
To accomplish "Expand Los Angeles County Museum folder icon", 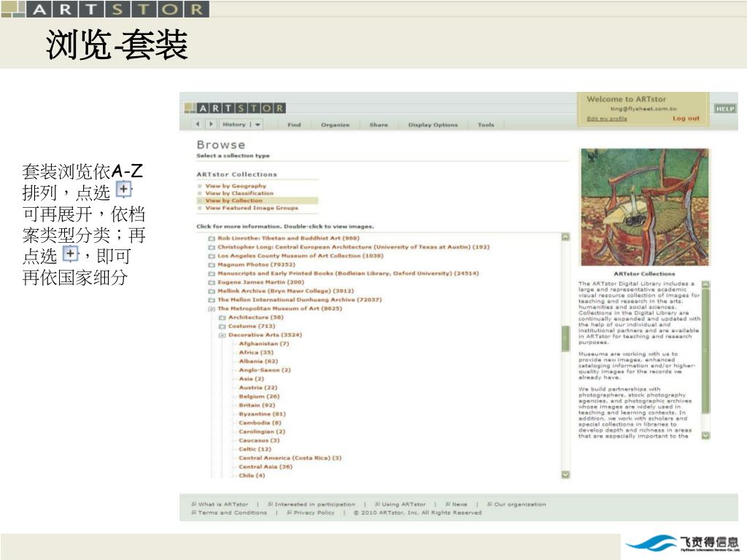I will (x=212, y=256).
